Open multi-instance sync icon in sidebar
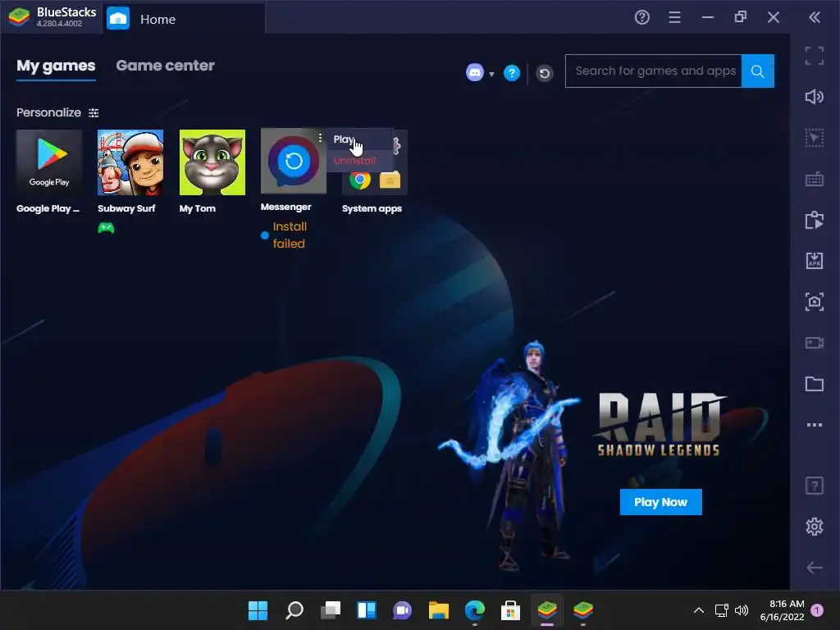 (815, 220)
